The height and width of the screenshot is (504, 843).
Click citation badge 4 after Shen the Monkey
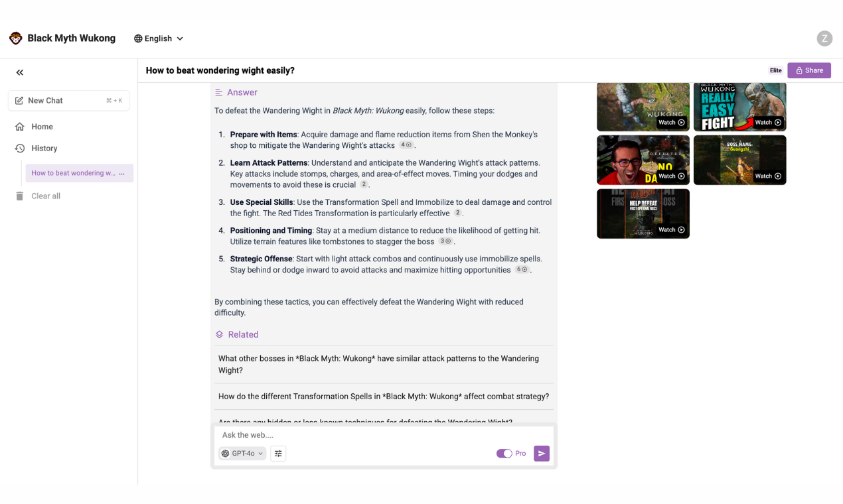pos(406,145)
